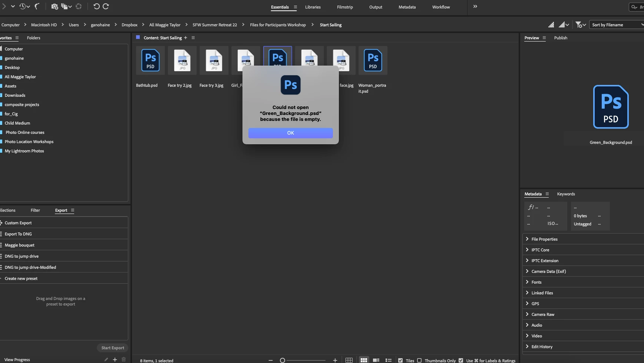This screenshot has width=644, height=363.
Task: Open the Essentials workspace hamburger menu
Action: click(x=295, y=7)
